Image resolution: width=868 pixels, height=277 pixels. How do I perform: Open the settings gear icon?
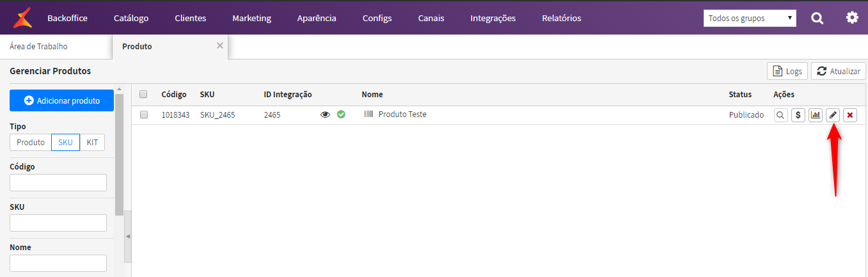click(852, 18)
